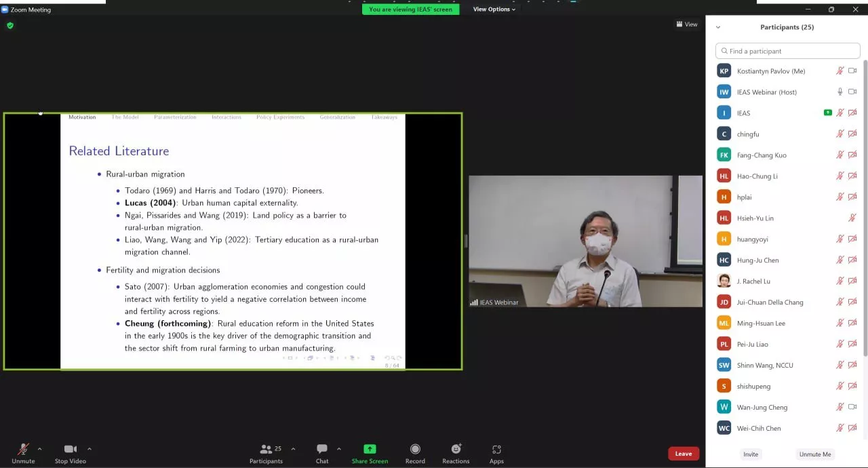Toggle Kostiantyn Pavlov's muted microphone icon
868x468 pixels.
click(x=840, y=71)
